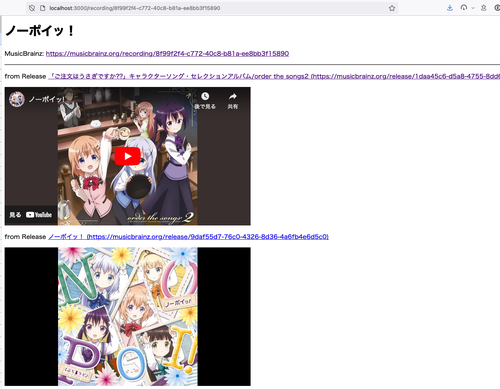Play the first YouTube video
Screen dimensions: 500x389
(x=128, y=156)
